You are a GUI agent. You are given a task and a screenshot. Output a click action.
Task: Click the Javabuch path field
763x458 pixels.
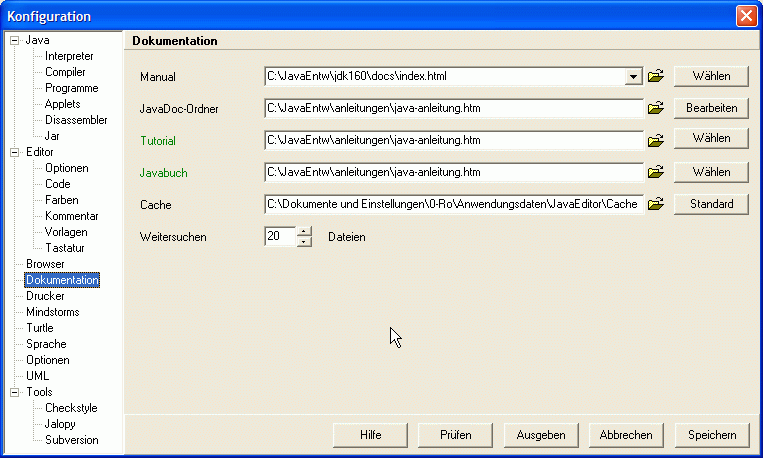[x=454, y=173]
